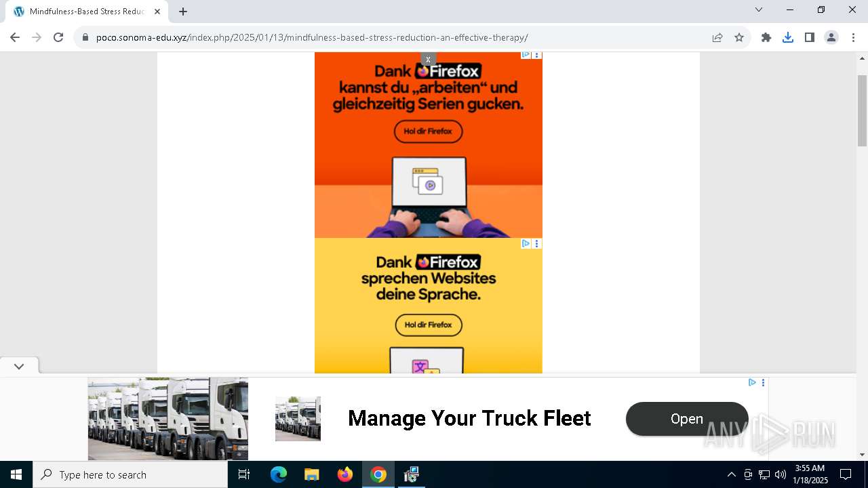Launch Microsoft Edge from the taskbar

point(279,474)
